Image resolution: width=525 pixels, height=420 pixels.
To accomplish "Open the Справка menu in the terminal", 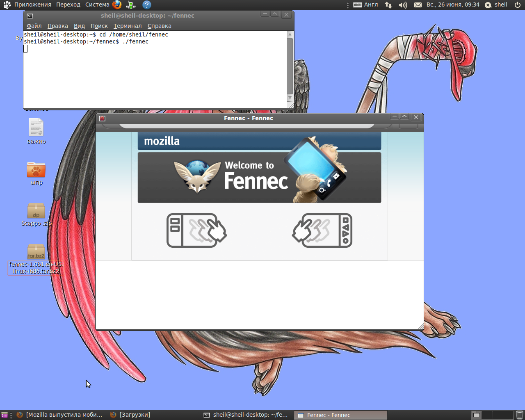I will [x=160, y=26].
